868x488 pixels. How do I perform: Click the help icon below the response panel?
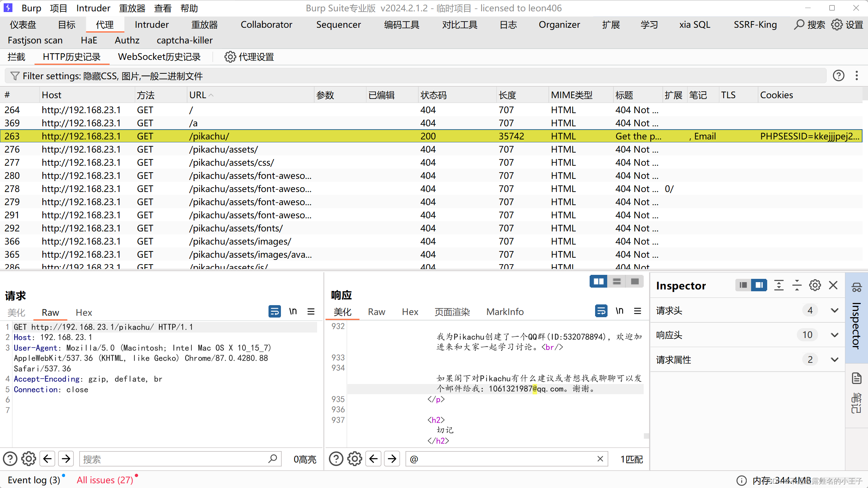point(336,459)
